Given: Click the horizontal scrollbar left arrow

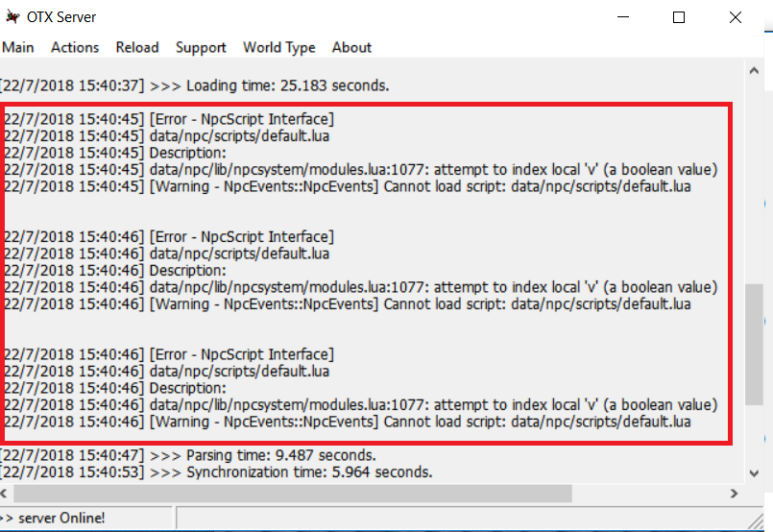Looking at the screenshot, I should point(5,493).
